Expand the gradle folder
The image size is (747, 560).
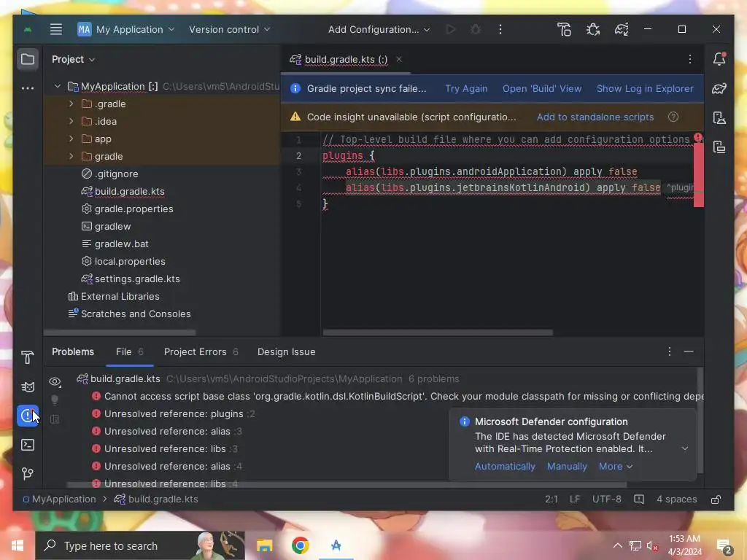(x=71, y=156)
